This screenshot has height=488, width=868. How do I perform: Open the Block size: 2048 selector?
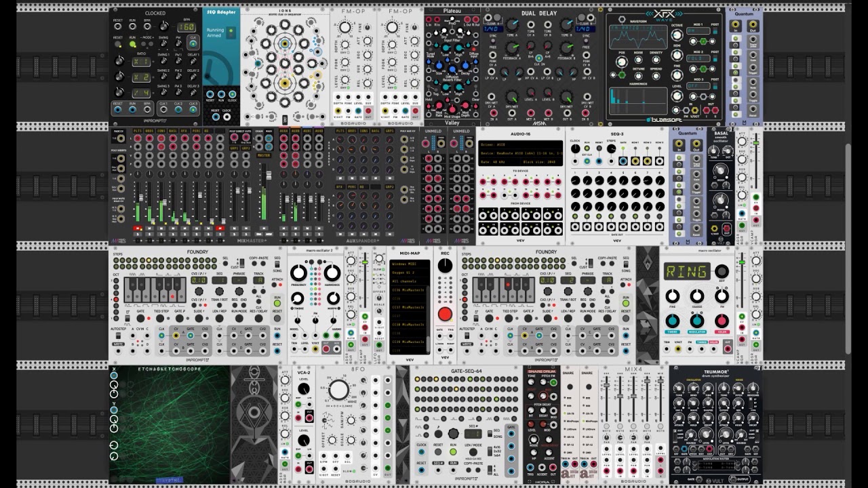click(541, 163)
